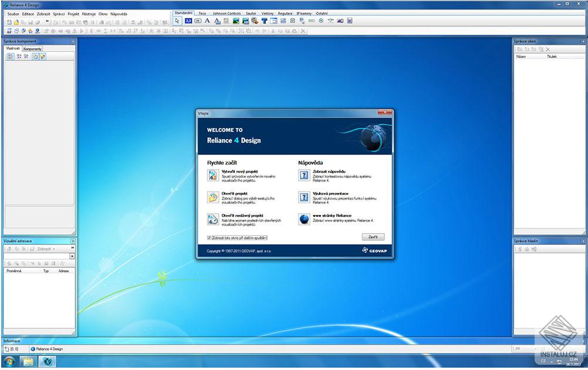Click the 'Zobrazit nápovědu' link text
The image size is (588, 370).
[x=329, y=171]
